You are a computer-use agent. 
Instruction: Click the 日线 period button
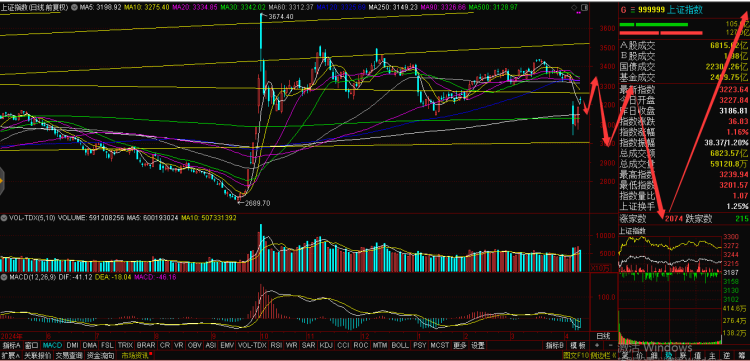(x=603, y=336)
